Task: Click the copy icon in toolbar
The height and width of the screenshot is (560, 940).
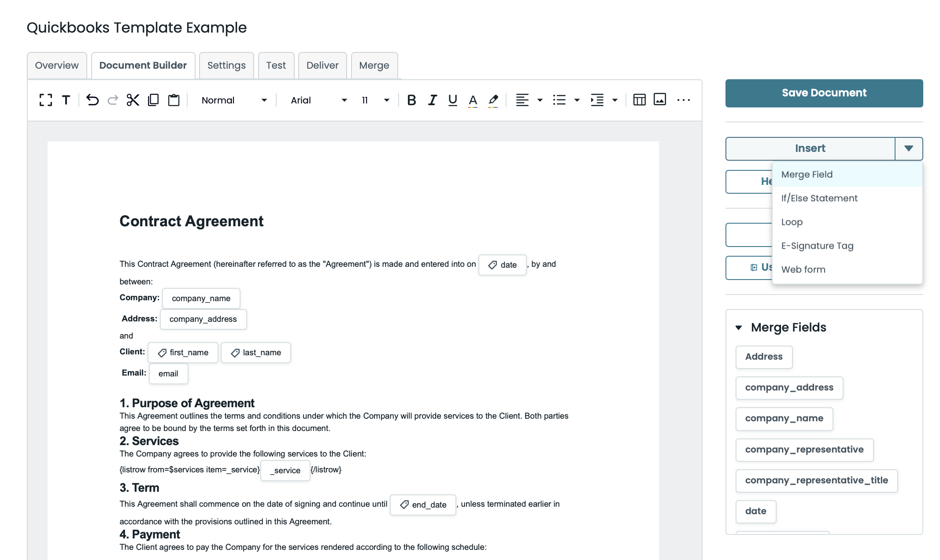Action: coord(153,100)
